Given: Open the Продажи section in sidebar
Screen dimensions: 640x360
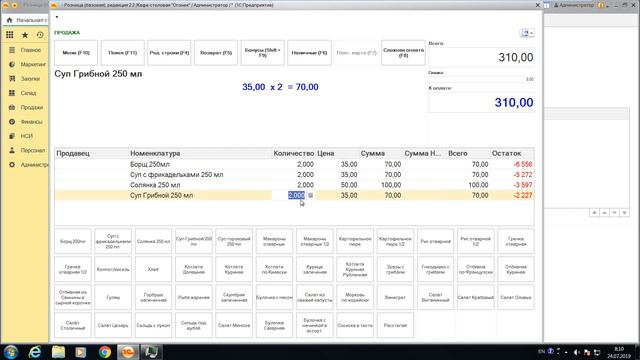Looking at the screenshot, I should (x=26, y=107).
